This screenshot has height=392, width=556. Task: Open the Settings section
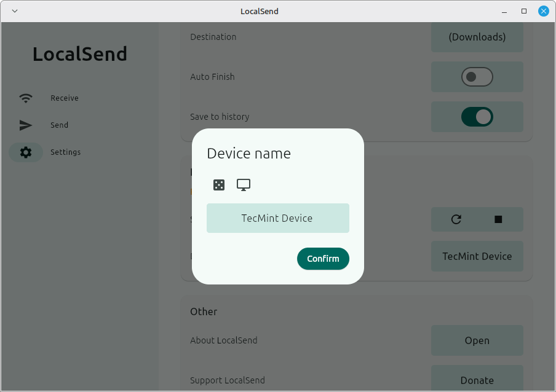(65, 152)
